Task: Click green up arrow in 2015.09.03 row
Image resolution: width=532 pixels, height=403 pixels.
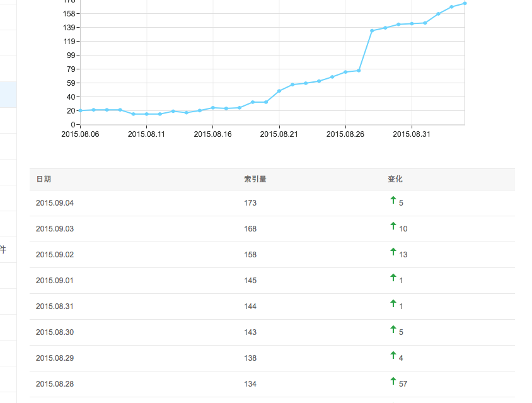Action: [393, 226]
